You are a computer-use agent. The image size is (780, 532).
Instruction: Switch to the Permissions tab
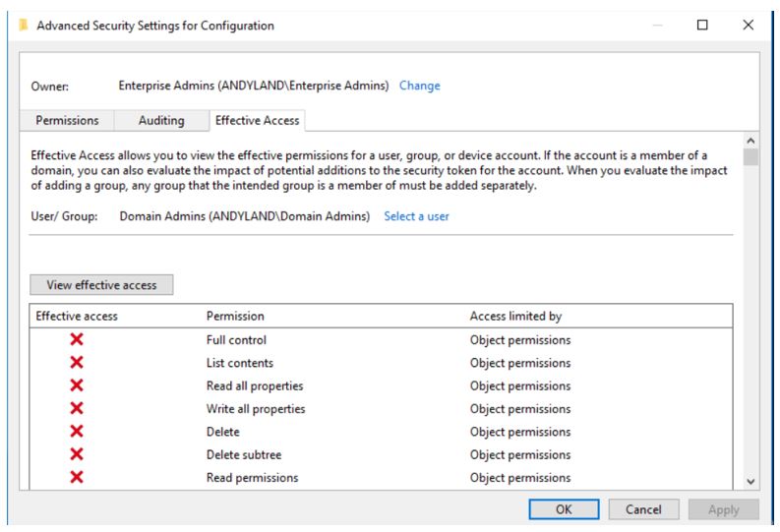[x=67, y=120]
